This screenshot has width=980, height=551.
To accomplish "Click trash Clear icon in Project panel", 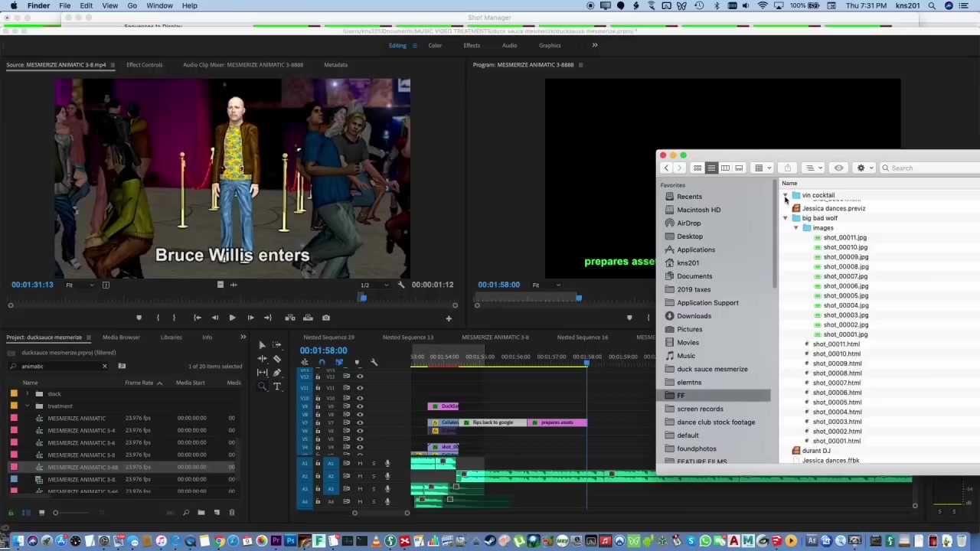I will pyautogui.click(x=232, y=513).
